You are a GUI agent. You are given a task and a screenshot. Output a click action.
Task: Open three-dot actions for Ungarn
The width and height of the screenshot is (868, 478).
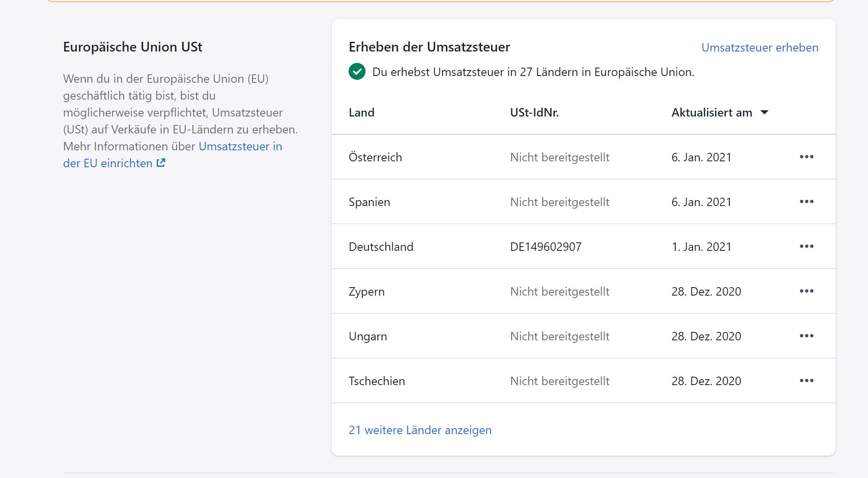tap(806, 336)
